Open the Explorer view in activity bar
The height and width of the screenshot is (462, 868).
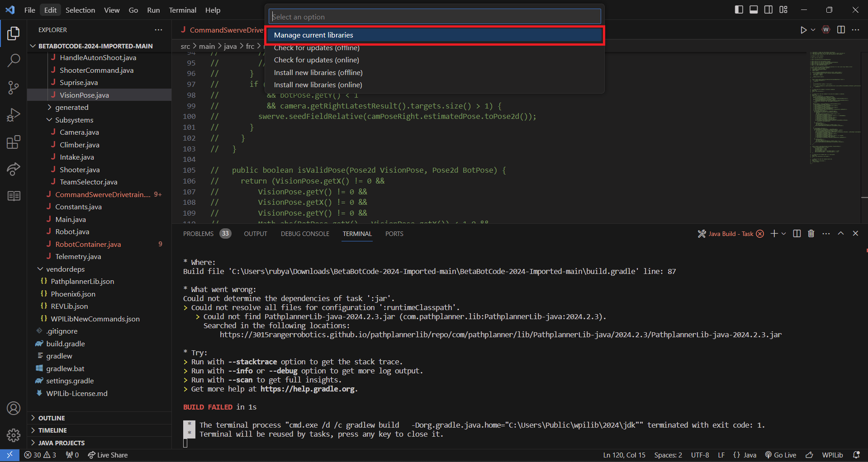click(x=14, y=33)
